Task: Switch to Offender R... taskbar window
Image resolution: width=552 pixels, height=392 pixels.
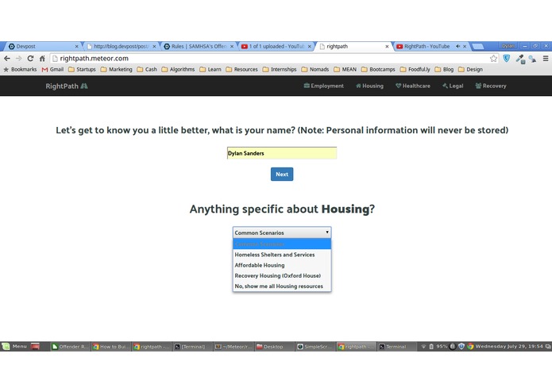Action: [x=70, y=347]
